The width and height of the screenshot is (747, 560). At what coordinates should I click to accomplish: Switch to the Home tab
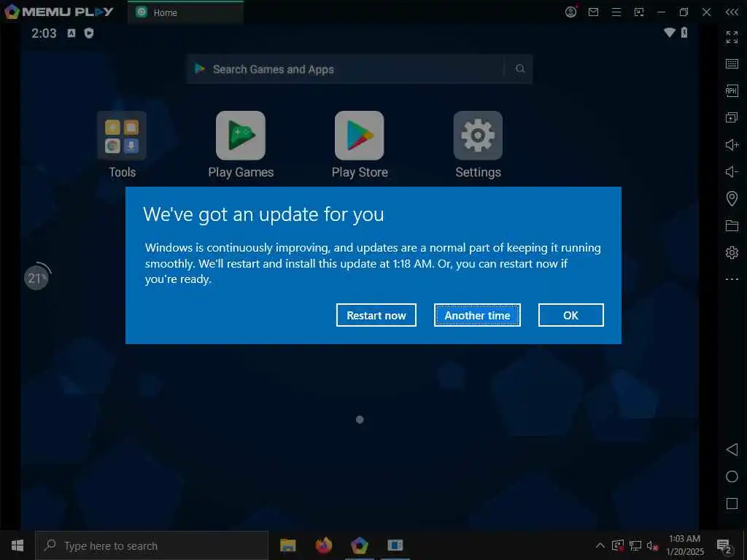[186, 12]
